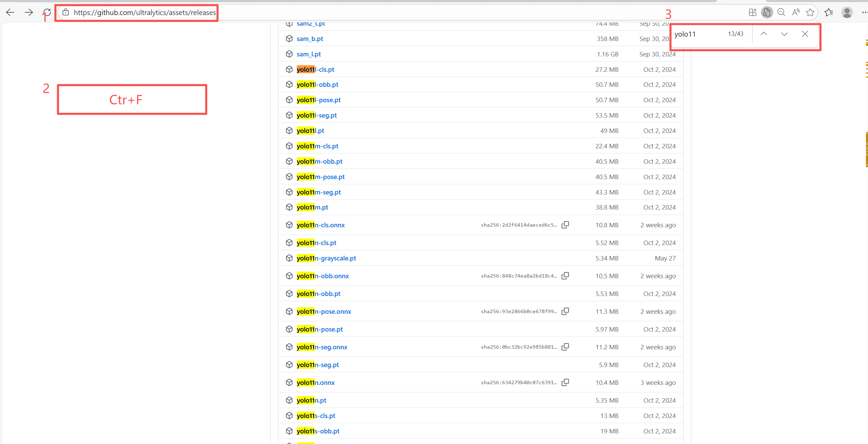Click the zoom out magnifier icon
The width and height of the screenshot is (868, 444).
pyautogui.click(x=781, y=13)
